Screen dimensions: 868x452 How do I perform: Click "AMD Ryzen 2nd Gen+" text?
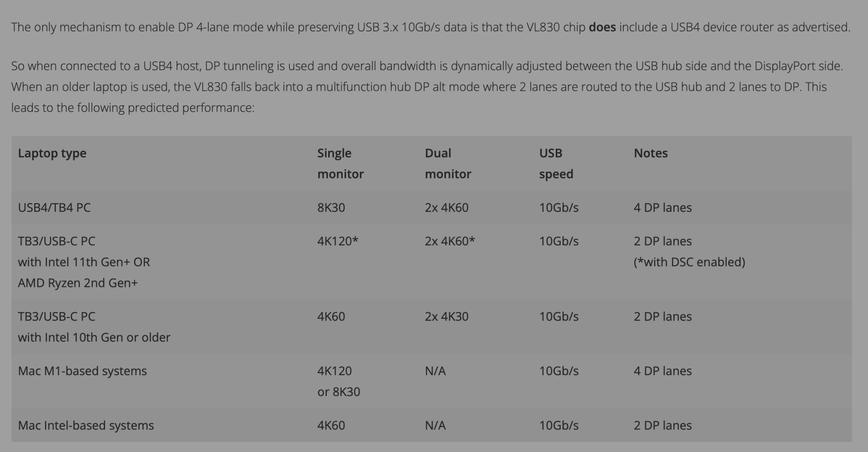[78, 283]
